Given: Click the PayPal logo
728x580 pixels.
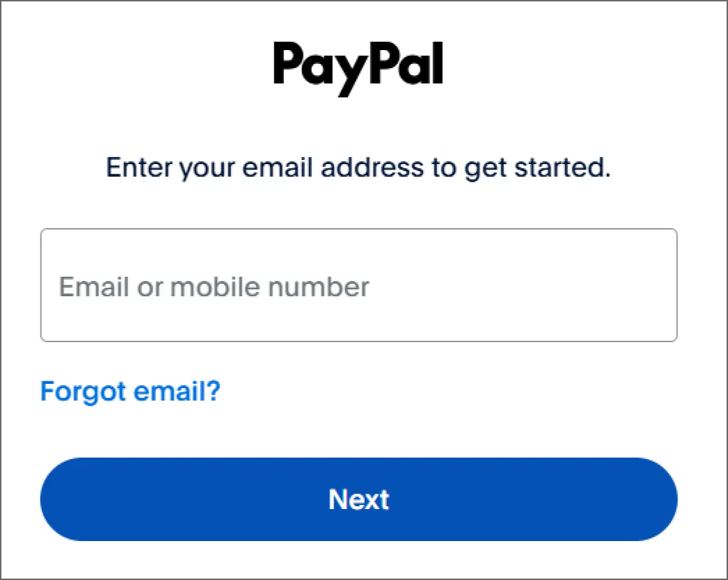Looking at the screenshot, I should [x=358, y=68].
